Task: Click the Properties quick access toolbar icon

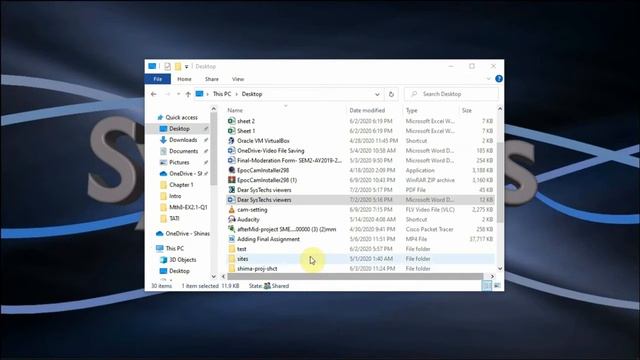Action: click(x=167, y=67)
